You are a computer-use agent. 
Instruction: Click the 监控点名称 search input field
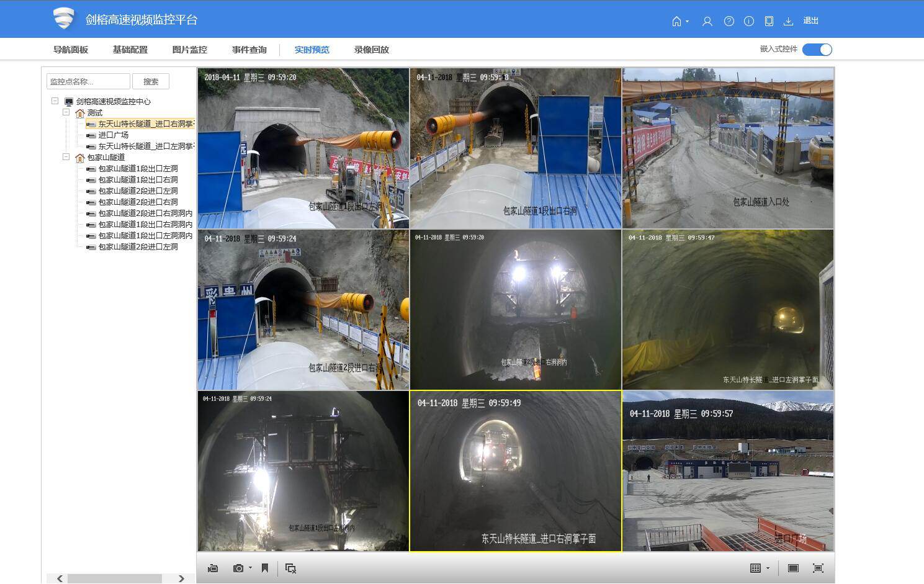pyautogui.click(x=88, y=81)
